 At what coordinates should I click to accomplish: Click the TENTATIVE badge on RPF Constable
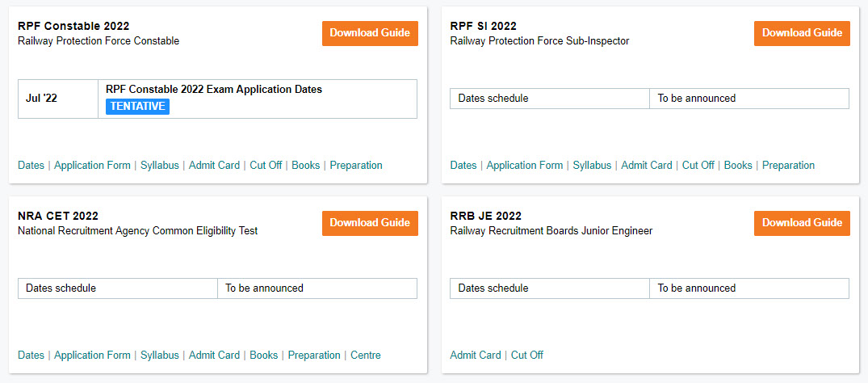(x=137, y=106)
